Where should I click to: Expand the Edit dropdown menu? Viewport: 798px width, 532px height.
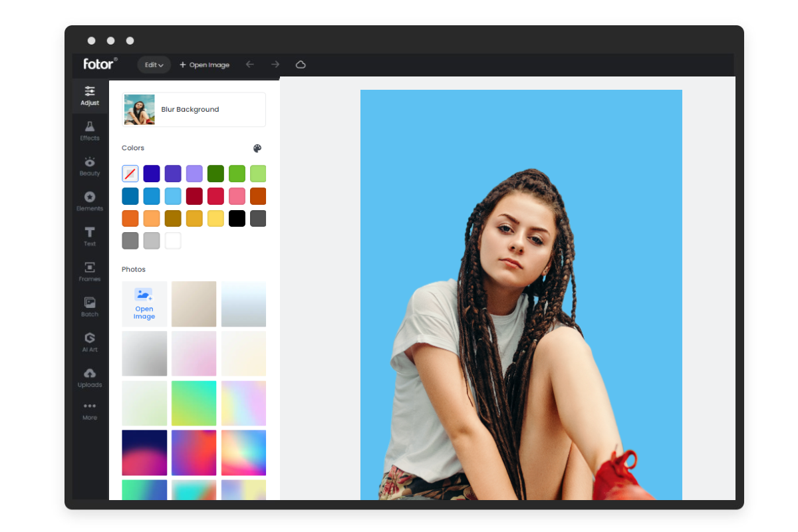154,65
